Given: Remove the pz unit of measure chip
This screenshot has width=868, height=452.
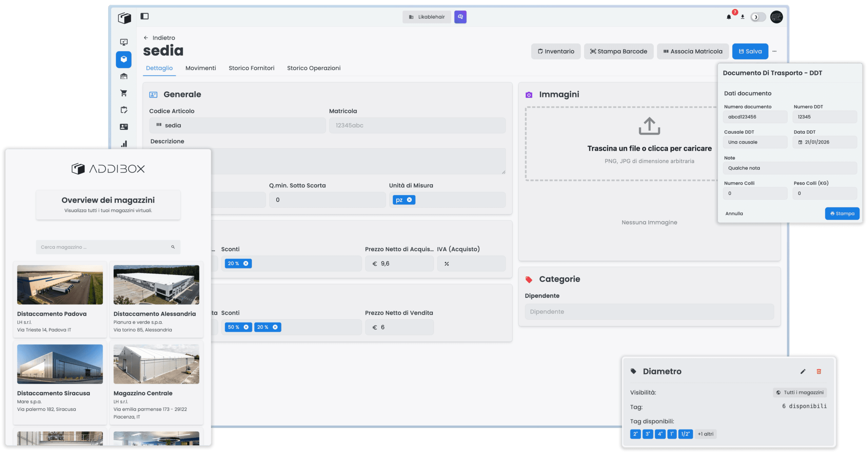Looking at the screenshot, I should [410, 200].
